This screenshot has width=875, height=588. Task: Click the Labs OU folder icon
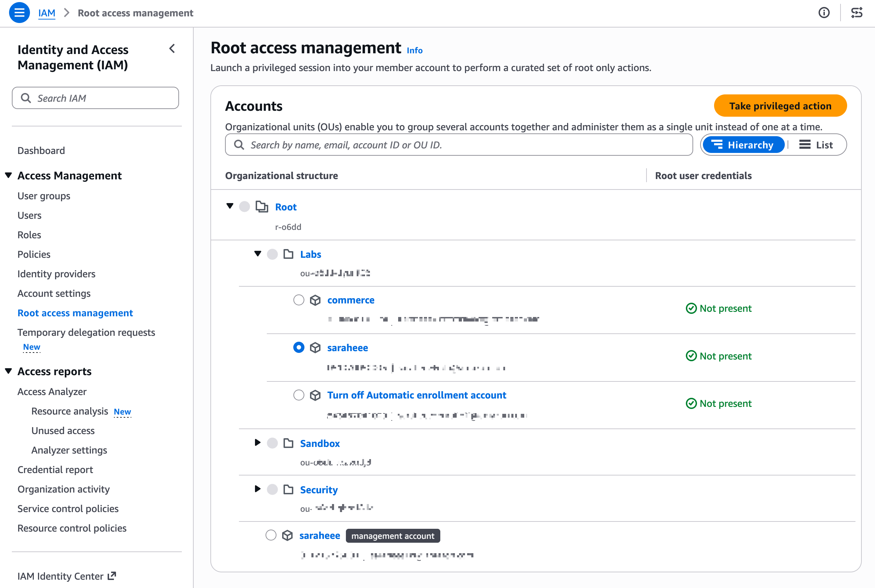point(288,254)
